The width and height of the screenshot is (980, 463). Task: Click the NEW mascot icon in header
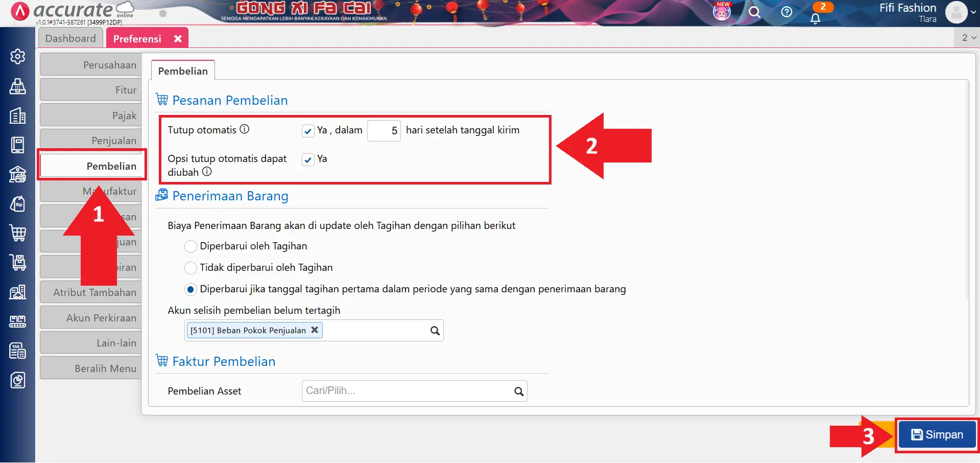point(722,11)
